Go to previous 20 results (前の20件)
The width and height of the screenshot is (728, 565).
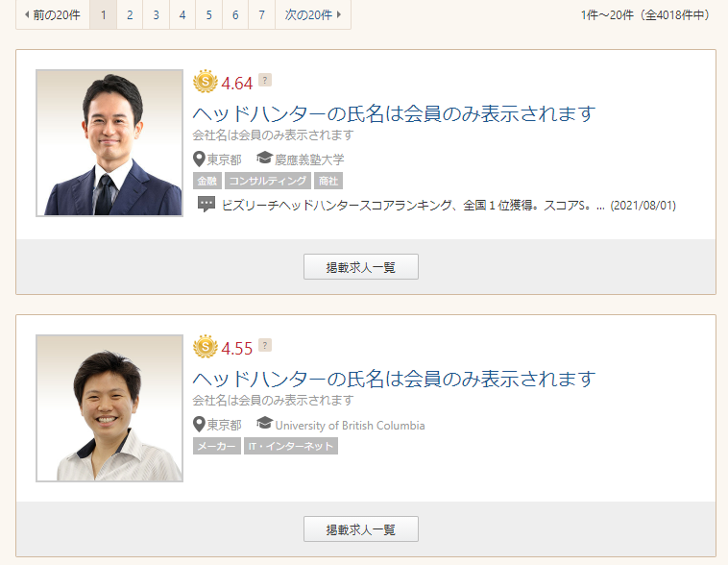(x=53, y=14)
